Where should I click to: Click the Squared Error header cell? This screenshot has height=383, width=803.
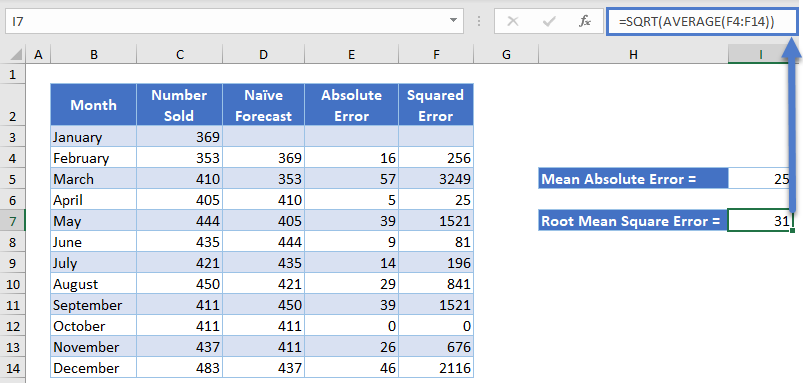pyautogui.click(x=436, y=105)
